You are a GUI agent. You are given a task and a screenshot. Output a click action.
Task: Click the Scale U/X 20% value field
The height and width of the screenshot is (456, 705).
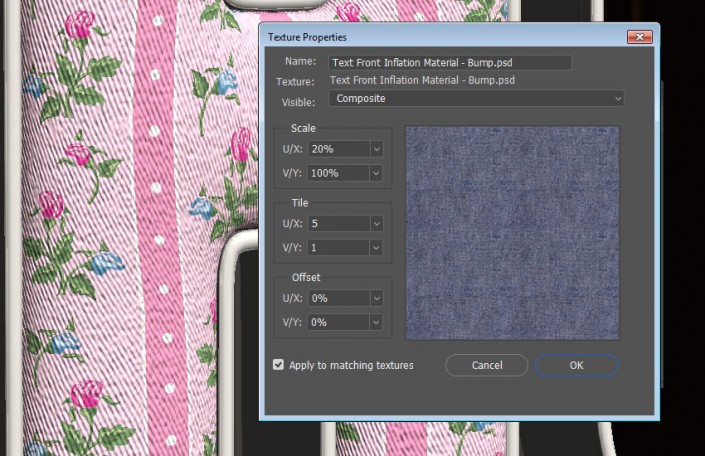(338, 149)
